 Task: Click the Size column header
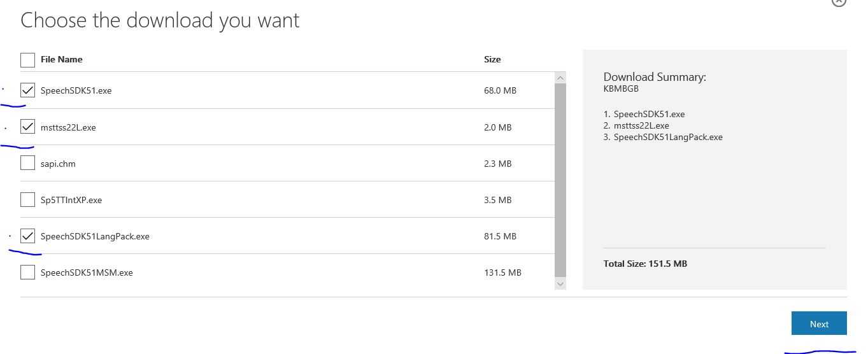pos(492,59)
